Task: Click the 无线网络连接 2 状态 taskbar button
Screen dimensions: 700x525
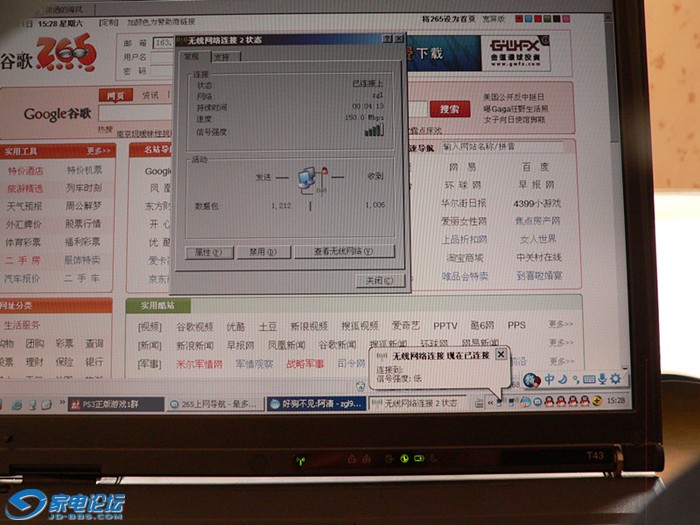Action: pos(417,403)
